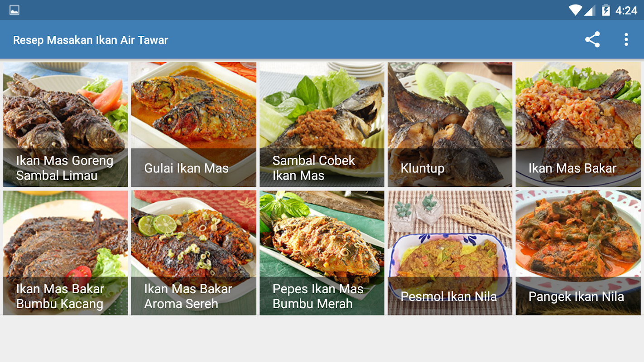The image size is (644, 362).
Task: Open Ikan Mas Goreng Sambal Limau recipe
Action: click(x=66, y=124)
